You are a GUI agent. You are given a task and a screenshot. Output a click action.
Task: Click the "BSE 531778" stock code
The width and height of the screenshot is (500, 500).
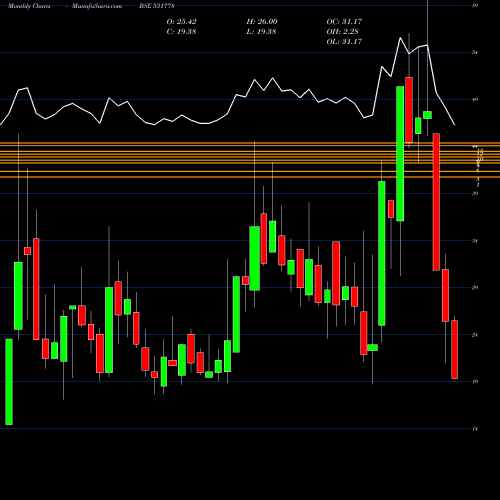point(157,6)
